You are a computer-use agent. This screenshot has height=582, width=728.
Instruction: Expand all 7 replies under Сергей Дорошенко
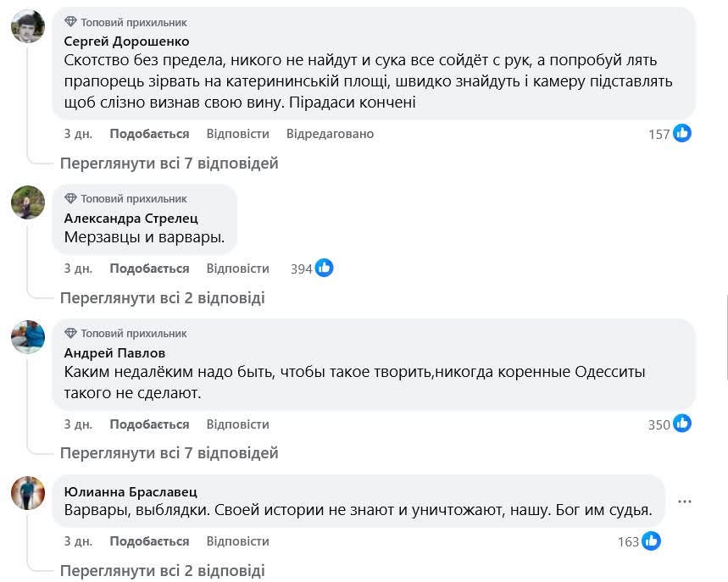tap(169, 163)
